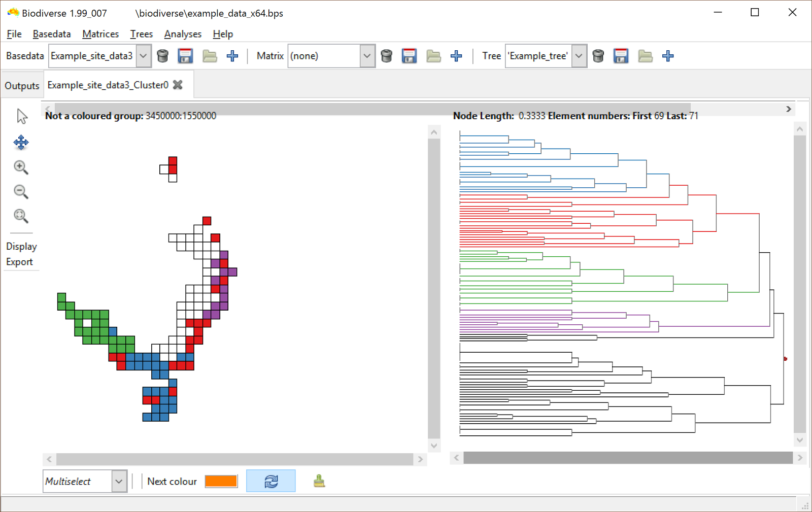Screen dimensions: 812x512
Task: Add a new tree with the plus icon
Action: [x=667, y=56]
